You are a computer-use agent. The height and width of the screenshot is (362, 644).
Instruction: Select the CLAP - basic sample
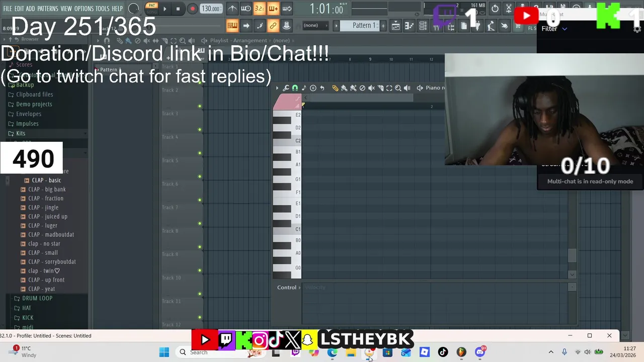(x=46, y=180)
